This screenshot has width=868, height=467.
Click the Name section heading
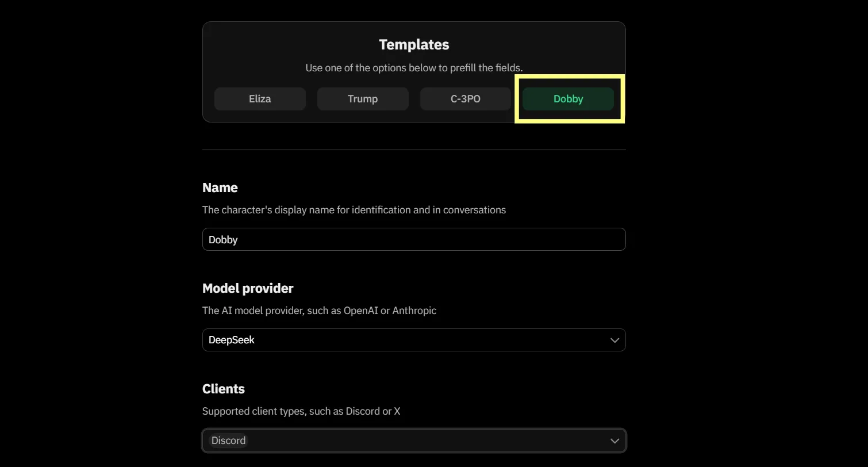pos(220,187)
